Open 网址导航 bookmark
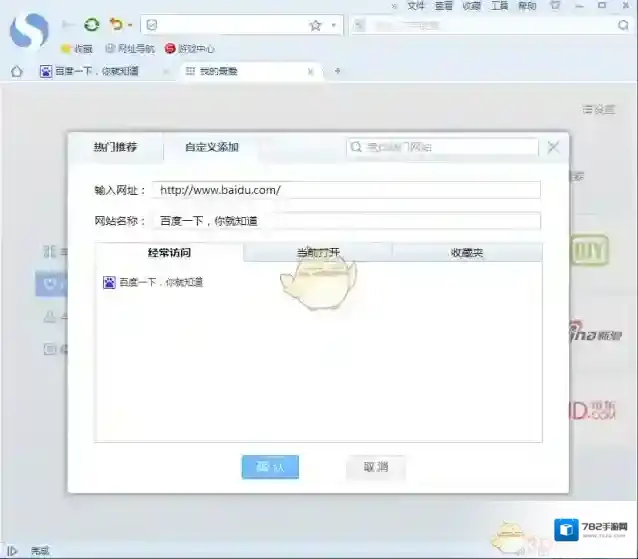The image size is (638, 559). [x=130, y=49]
